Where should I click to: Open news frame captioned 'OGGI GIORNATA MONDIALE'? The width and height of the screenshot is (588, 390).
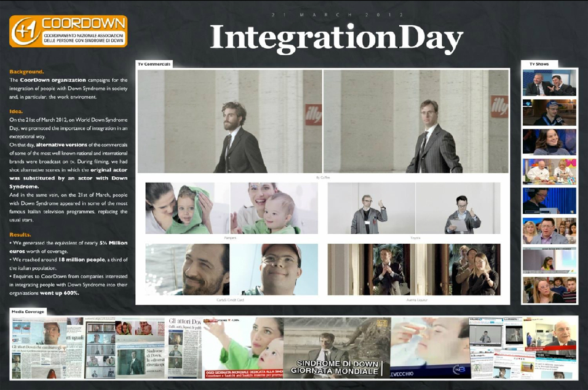pyautogui.click(x=243, y=348)
